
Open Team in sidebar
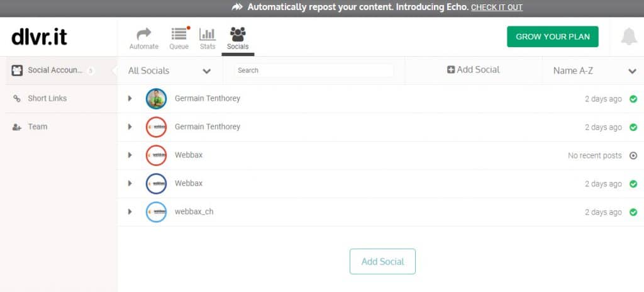tap(37, 126)
